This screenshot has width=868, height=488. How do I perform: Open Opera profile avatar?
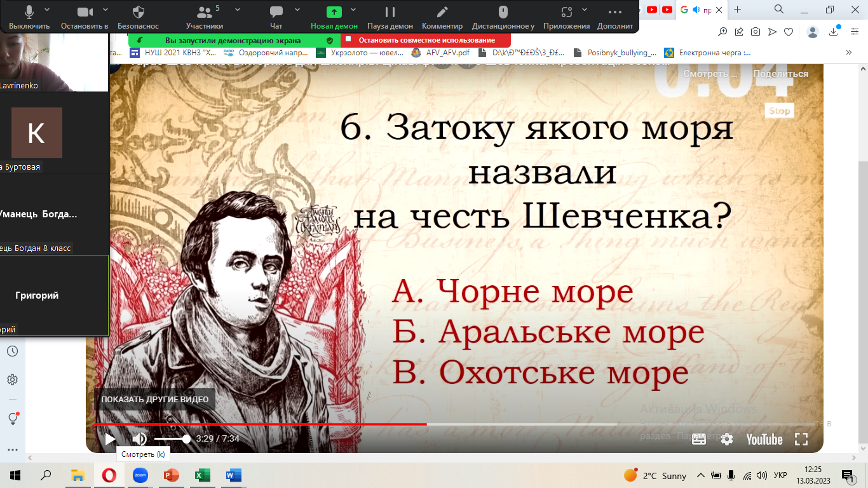pos(813,32)
